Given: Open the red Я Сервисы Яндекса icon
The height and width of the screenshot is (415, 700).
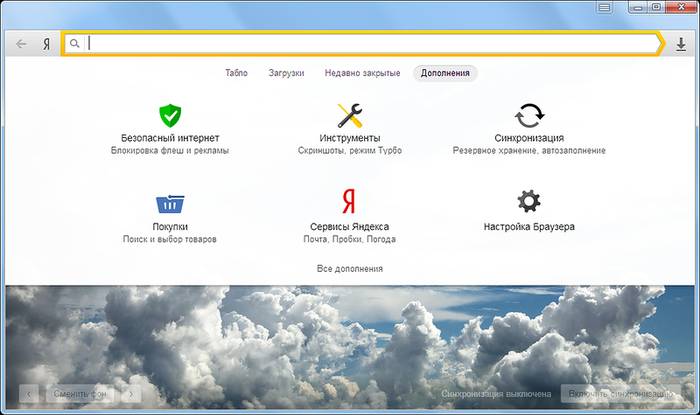Looking at the screenshot, I should coord(349,203).
